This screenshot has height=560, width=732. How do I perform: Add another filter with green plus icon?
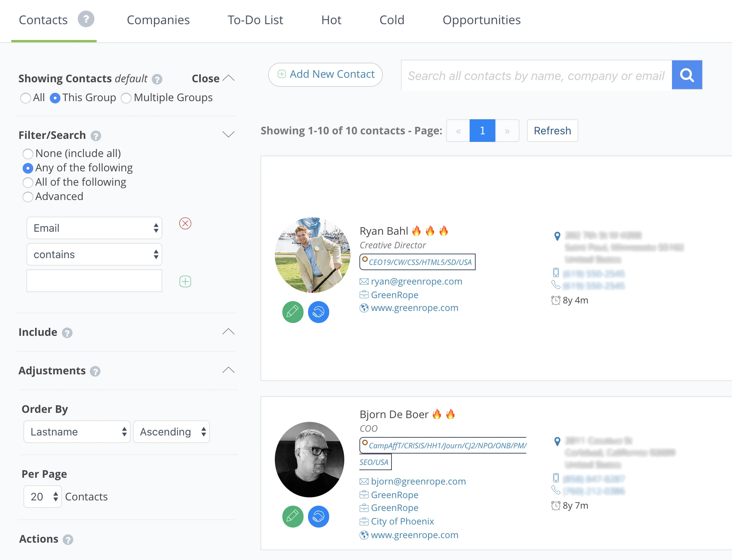(x=185, y=282)
